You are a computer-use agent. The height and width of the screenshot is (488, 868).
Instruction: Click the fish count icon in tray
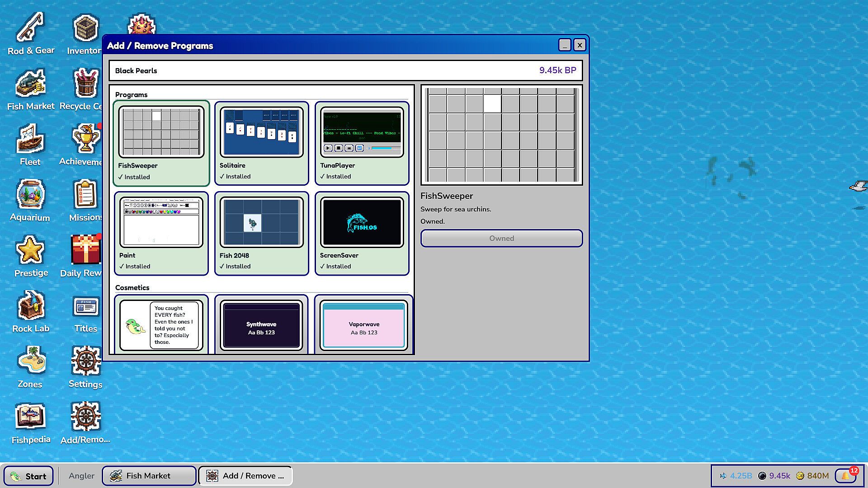click(x=723, y=476)
